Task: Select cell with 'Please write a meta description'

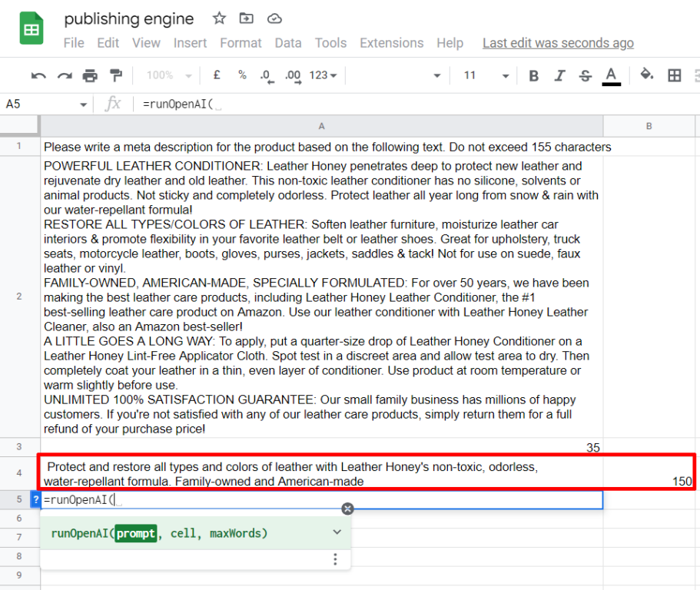Action: tap(322, 147)
